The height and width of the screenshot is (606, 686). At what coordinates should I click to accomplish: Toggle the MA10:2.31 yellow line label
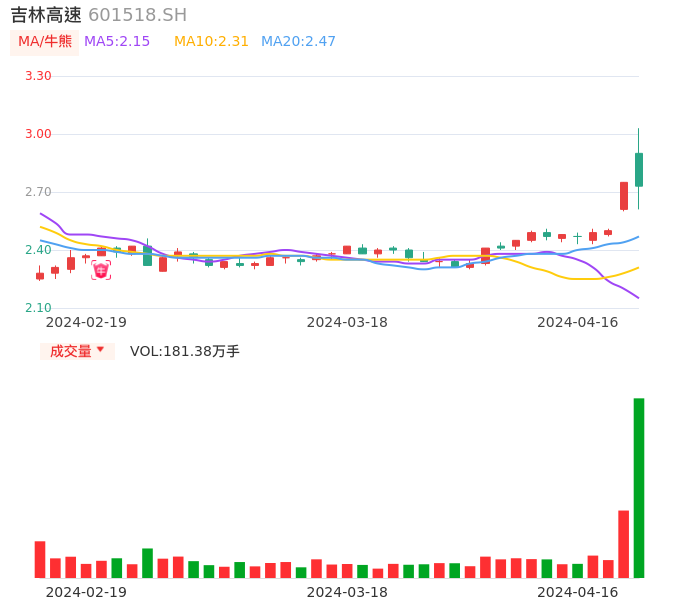click(211, 42)
